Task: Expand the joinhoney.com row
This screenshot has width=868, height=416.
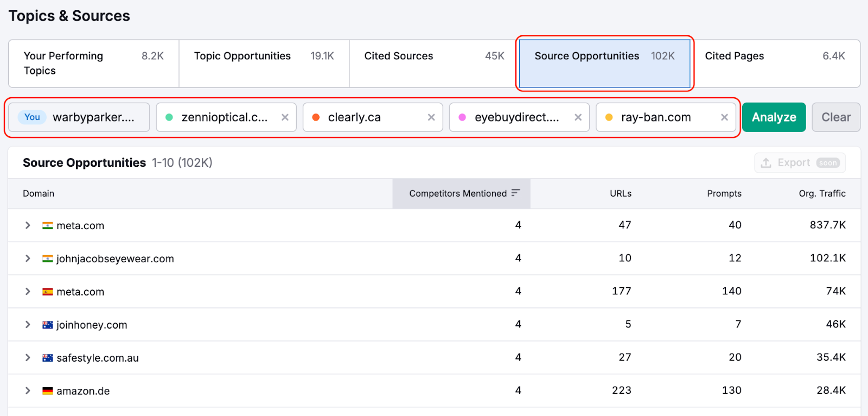Action: coord(28,325)
